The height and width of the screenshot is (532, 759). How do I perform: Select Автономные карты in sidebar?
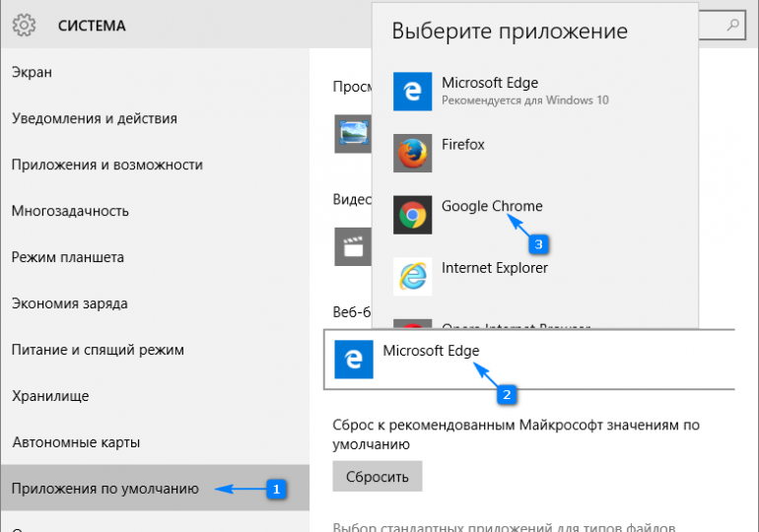pos(76,442)
